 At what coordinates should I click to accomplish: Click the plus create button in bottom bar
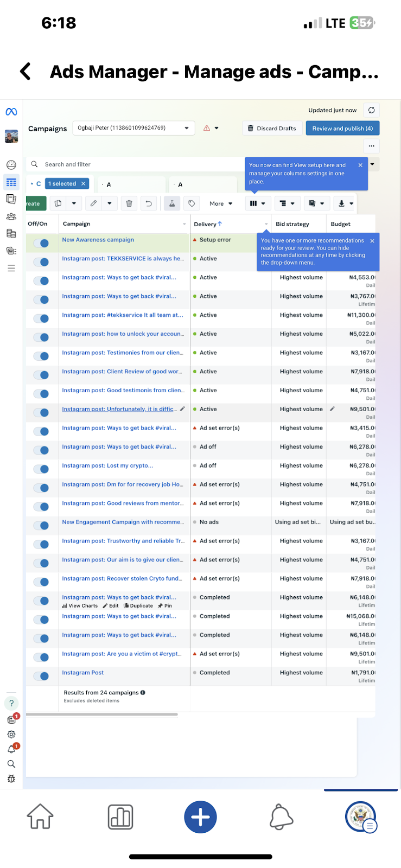click(x=200, y=816)
